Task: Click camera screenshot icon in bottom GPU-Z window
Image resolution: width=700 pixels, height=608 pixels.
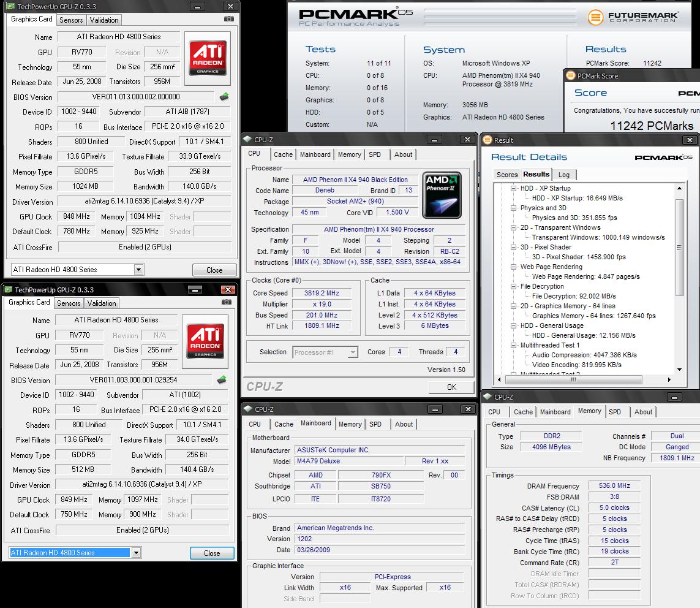Action: coord(227,302)
